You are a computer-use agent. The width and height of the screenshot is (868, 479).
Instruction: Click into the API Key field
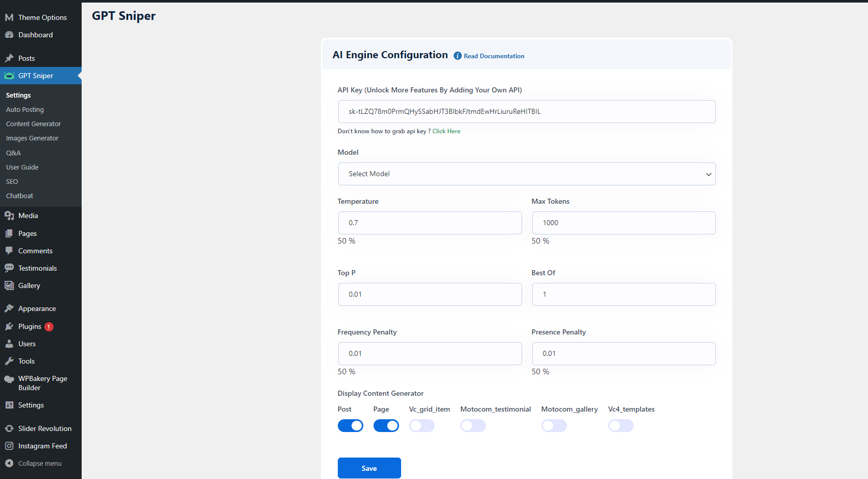point(527,112)
